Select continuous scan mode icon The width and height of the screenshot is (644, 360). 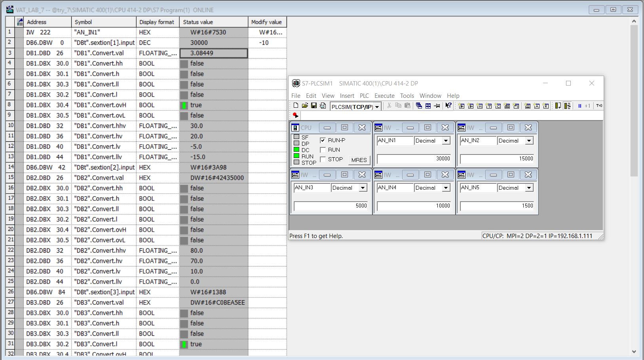(567, 106)
